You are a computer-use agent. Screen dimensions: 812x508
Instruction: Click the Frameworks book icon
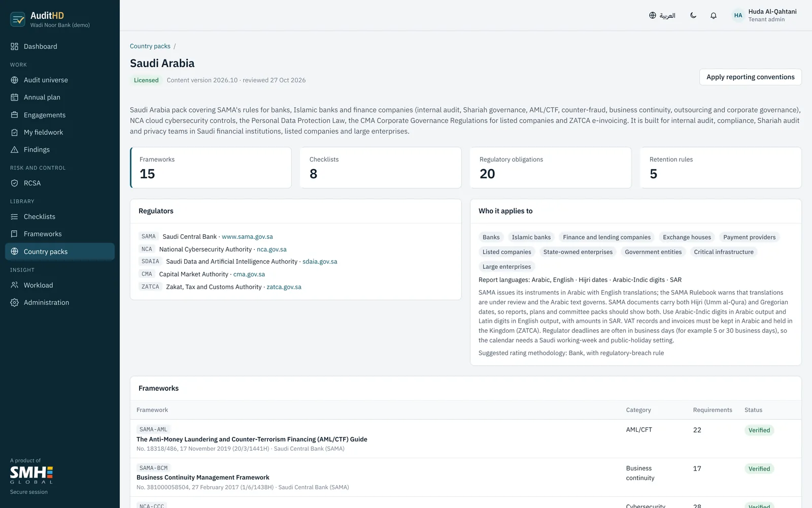[x=14, y=234]
